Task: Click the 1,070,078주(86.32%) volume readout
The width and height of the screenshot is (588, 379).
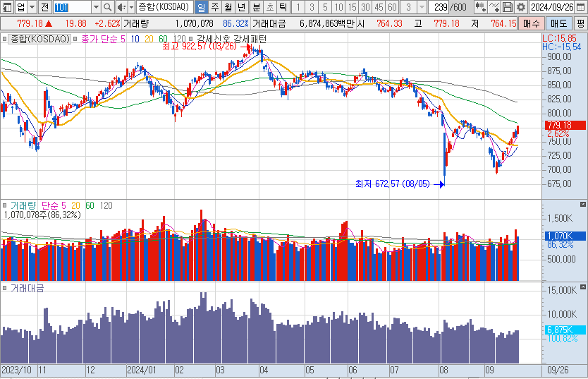Action: coord(42,215)
